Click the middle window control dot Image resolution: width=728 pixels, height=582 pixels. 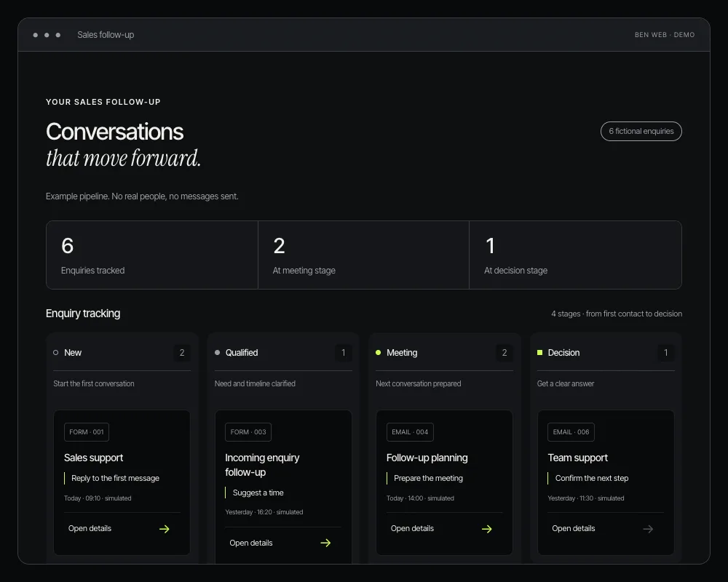[47, 35]
